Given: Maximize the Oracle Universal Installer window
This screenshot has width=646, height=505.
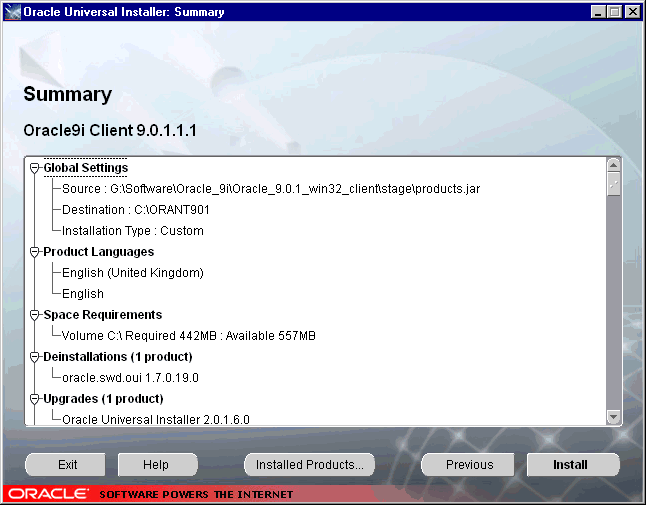Looking at the screenshot, I should point(615,12).
